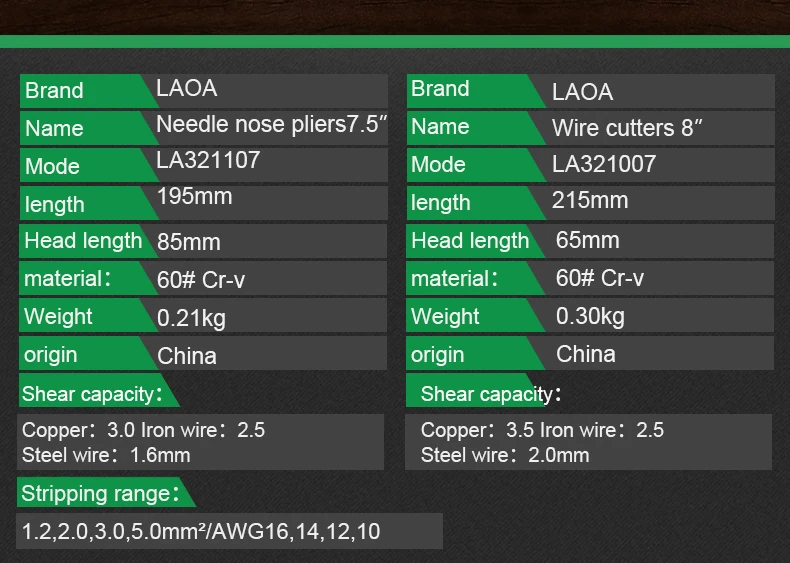
Task: Click the left table's lowercase 'length' label
Action: point(54,205)
